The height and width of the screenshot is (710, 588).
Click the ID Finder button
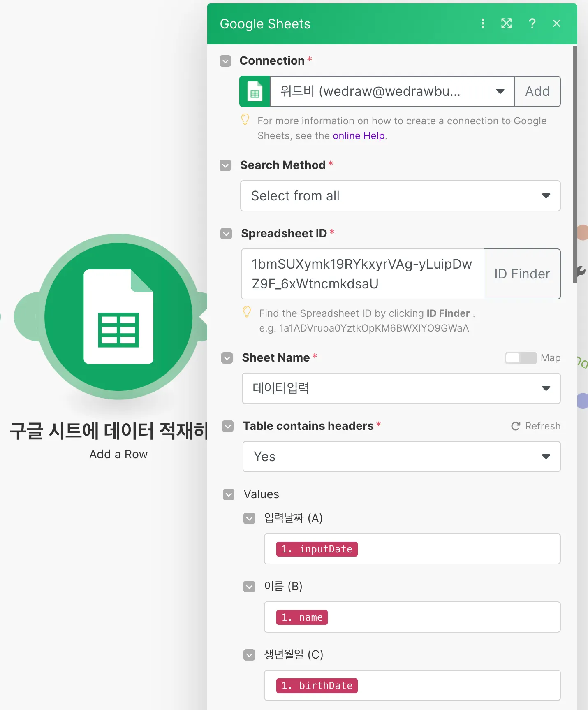tap(522, 274)
